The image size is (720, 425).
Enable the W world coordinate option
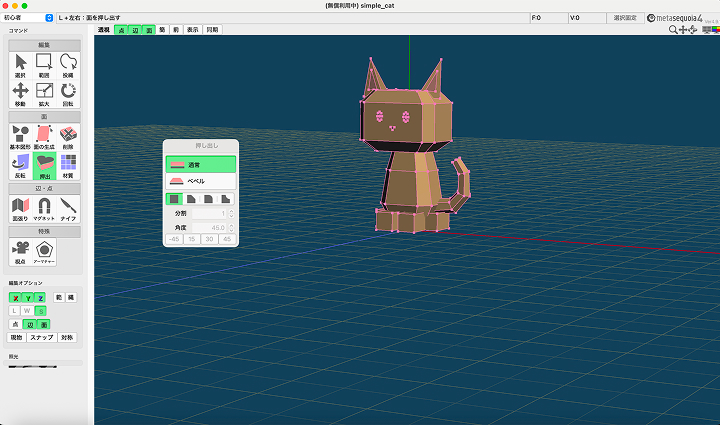[28, 311]
